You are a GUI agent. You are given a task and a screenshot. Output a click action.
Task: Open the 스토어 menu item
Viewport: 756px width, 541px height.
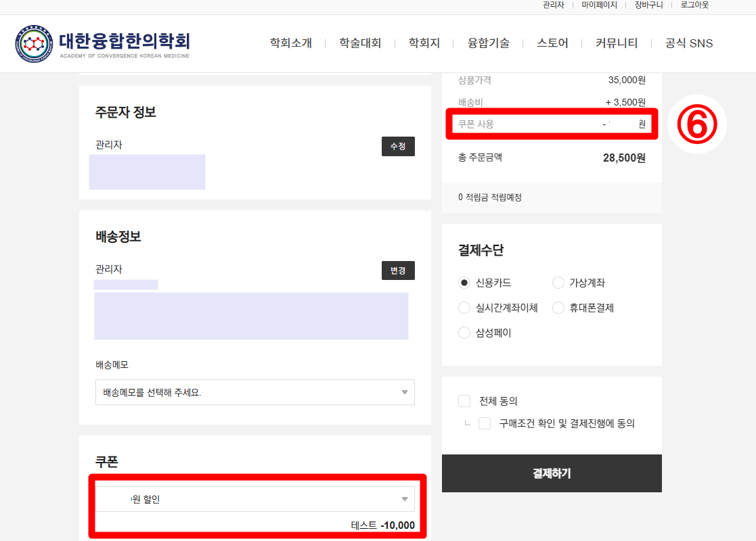click(x=552, y=43)
